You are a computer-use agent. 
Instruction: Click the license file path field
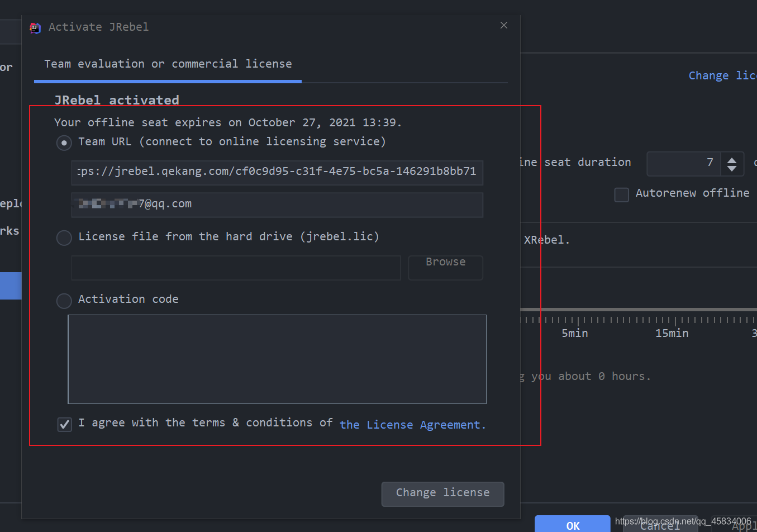[x=236, y=268]
